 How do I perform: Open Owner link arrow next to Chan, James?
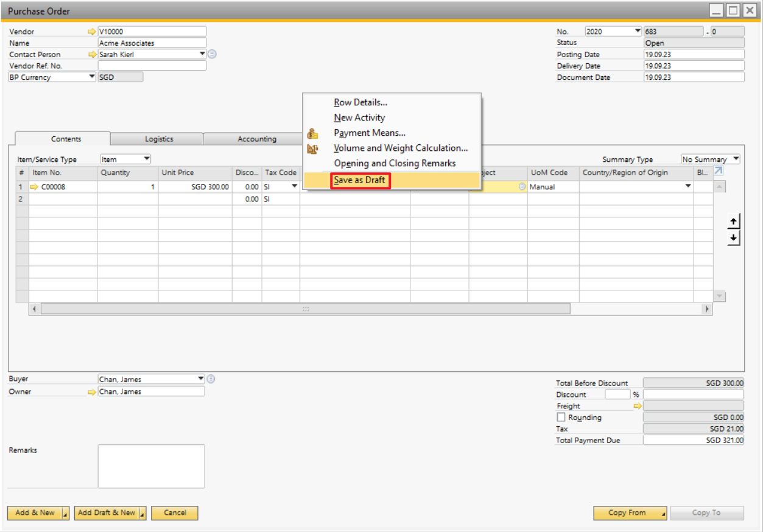(93, 392)
